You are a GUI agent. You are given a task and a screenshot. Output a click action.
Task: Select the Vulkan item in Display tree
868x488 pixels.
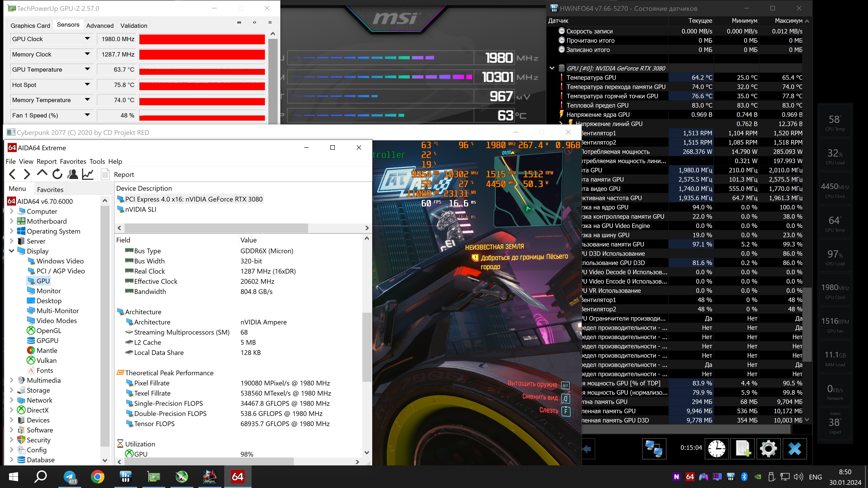pos(46,360)
